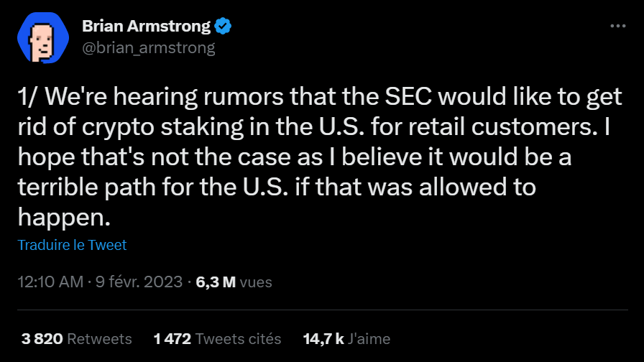Viewport: 644px width, 362px height.
Task: Click Traduire le Tweet link
Action: click(72, 245)
